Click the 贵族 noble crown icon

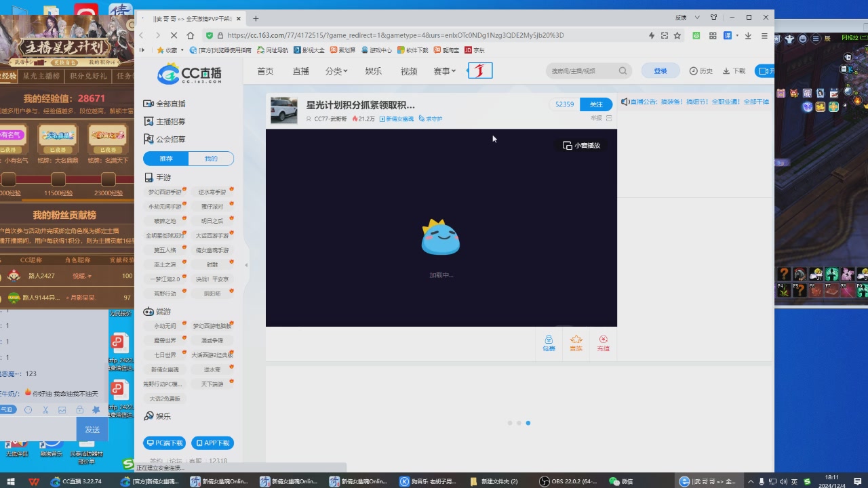576,343
